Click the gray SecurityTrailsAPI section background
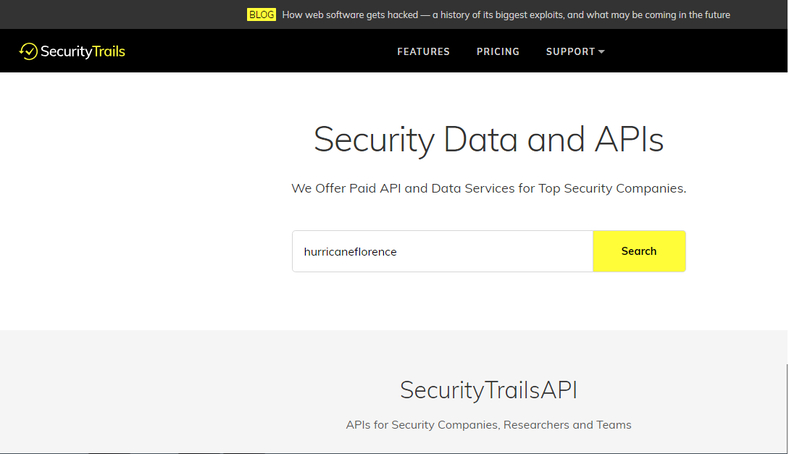The image size is (789, 454). tap(151, 393)
